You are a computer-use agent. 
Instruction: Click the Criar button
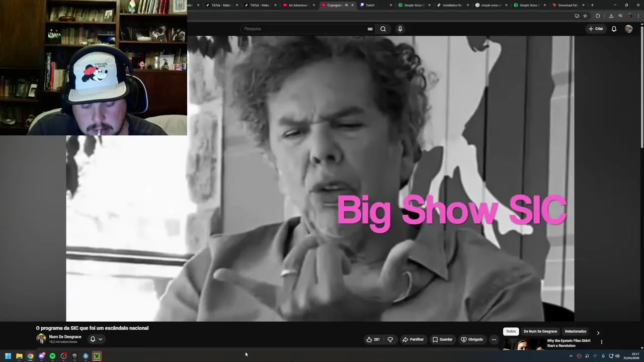(596, 29)
